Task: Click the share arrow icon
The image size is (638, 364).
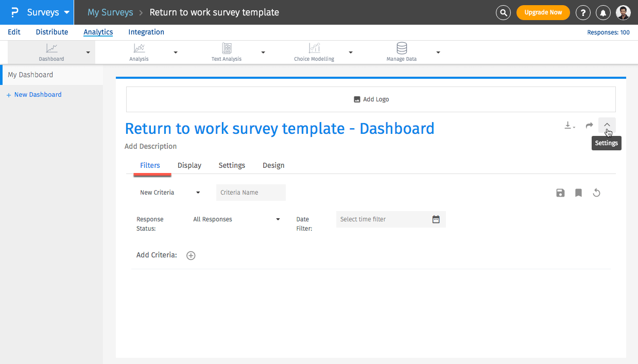Action: (589, 125)
